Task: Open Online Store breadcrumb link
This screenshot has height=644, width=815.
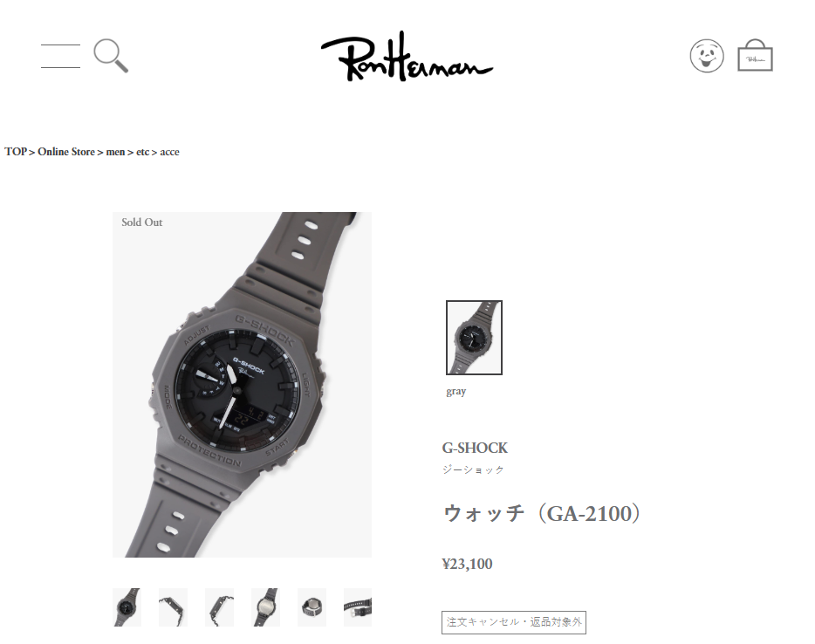Action: 66,152
